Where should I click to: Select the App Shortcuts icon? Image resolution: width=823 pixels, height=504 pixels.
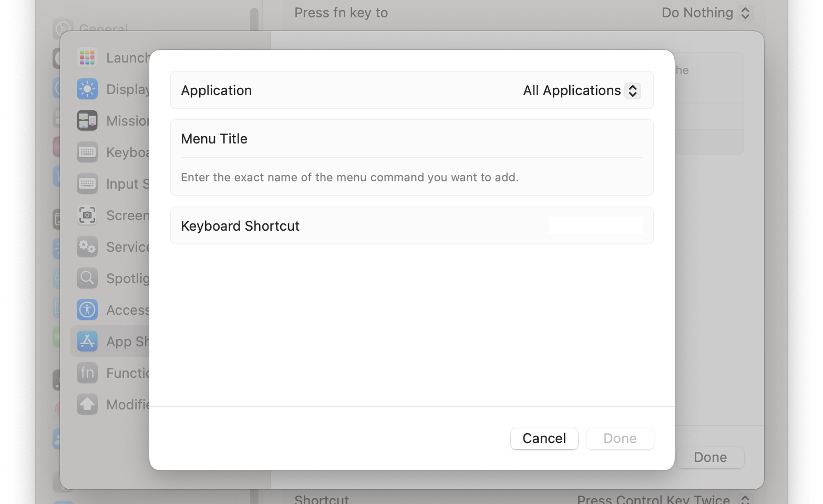pyautogui.click(x=87, y=342)
